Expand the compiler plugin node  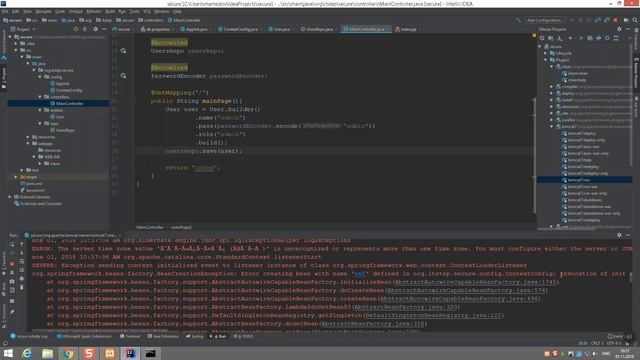click(x=552, y=87)
